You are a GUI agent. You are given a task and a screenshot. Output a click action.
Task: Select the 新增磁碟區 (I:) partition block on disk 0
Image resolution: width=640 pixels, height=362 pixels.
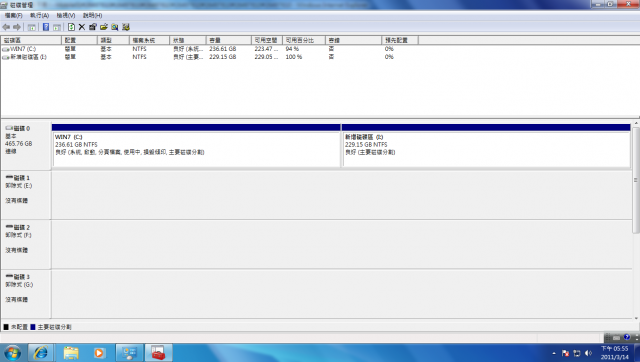(486, 146)
